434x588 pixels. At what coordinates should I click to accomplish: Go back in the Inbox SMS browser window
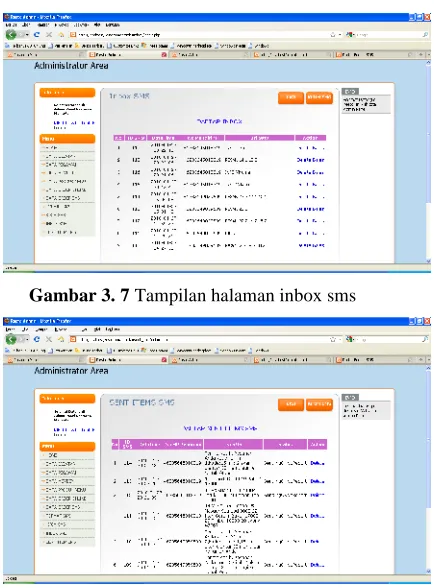(11, 34)
